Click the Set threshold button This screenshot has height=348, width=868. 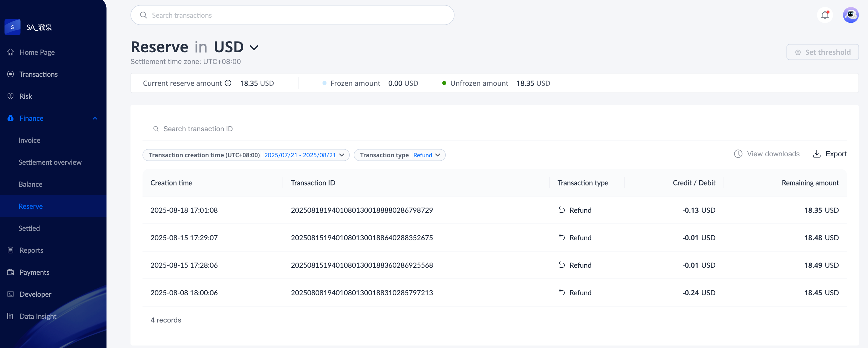[822, 52]
